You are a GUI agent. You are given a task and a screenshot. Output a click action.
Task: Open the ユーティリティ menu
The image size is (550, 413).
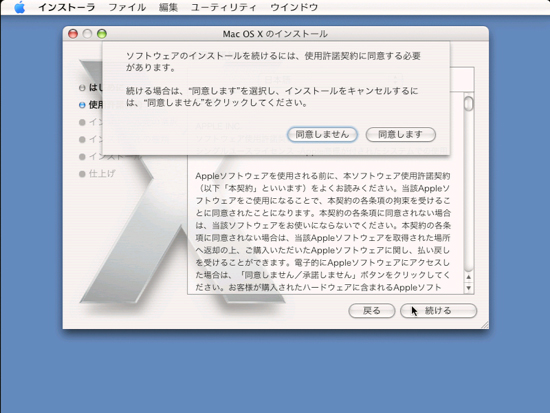pos(224,7)
